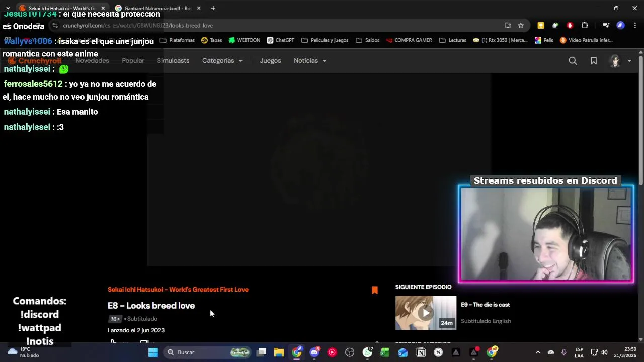Open the Chrome three-dot menu

tap(635, 25)
